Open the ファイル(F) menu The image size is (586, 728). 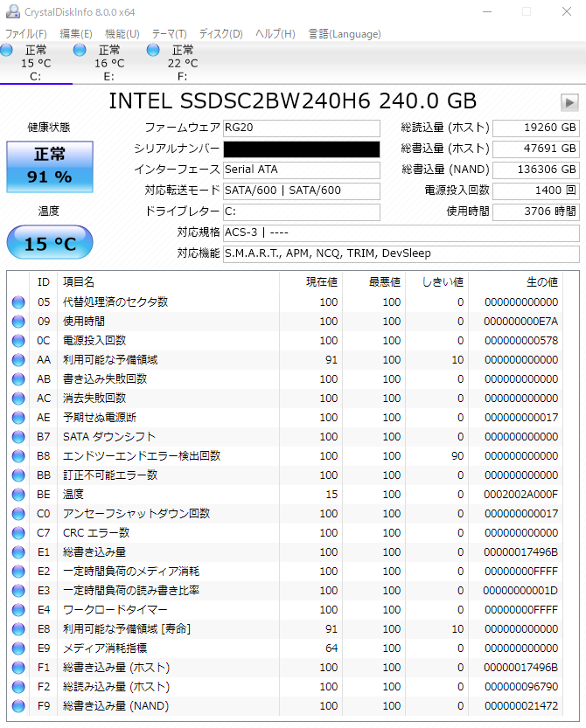tap(26, 34)
